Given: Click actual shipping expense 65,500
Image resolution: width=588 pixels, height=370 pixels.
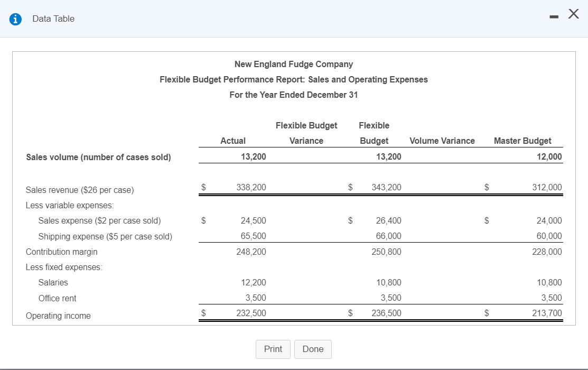Looking at the screenshot, I should coord(254,236).
